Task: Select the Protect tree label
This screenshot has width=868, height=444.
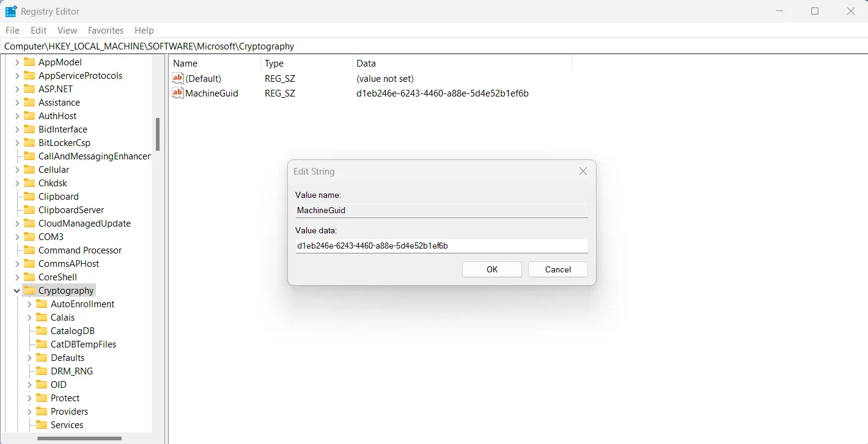Action: tap(65, 398)
